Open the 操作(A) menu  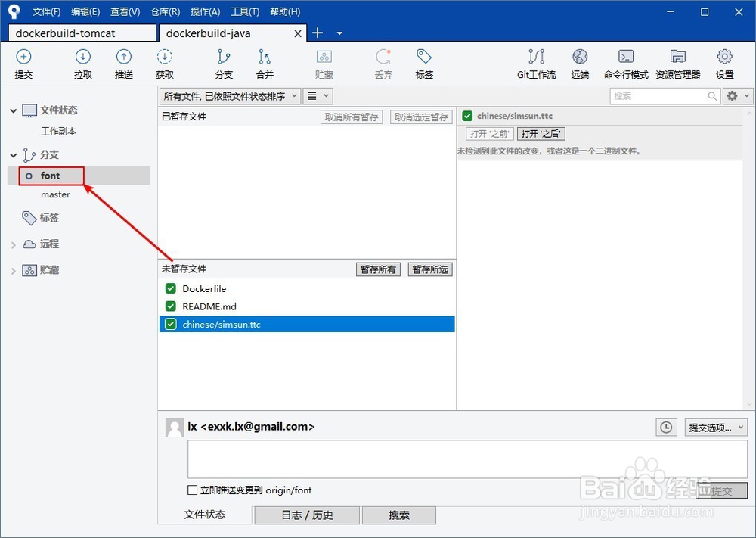pyautogui.click(x=205, y=11)
